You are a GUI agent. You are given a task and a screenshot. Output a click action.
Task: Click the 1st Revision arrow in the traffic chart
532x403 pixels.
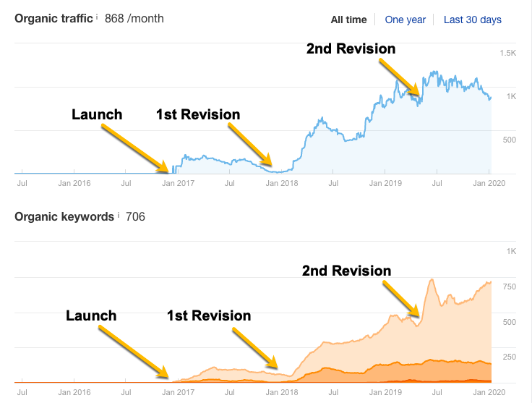pyautogui.click(x=251, y=145)
